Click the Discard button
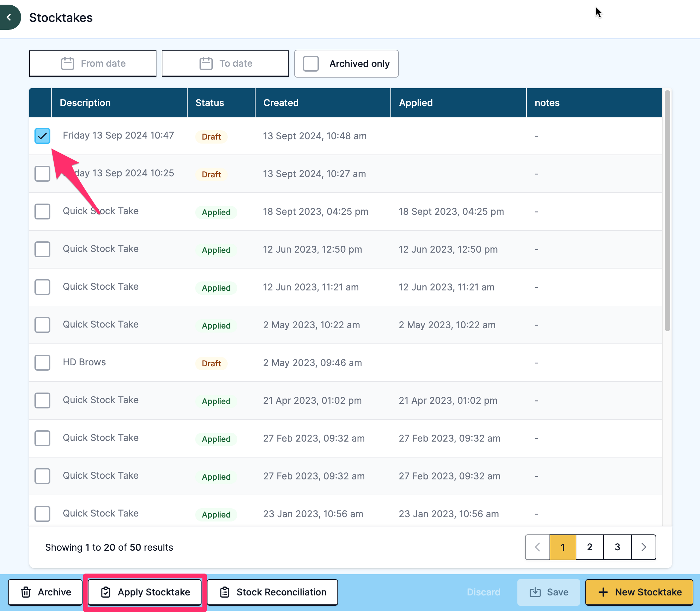 (x=484, y=592)
